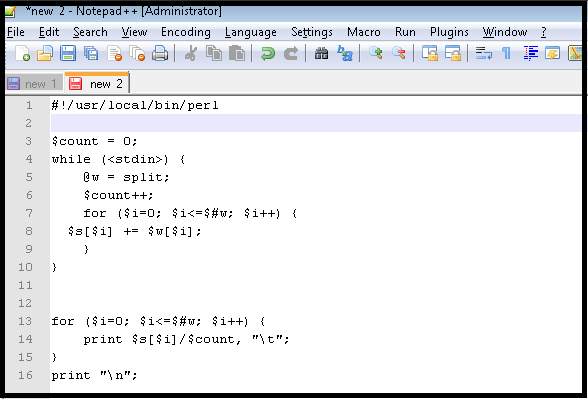588x399 pixels.
Task: Click line number 16 in margin
Action: [x=25, y=375]
